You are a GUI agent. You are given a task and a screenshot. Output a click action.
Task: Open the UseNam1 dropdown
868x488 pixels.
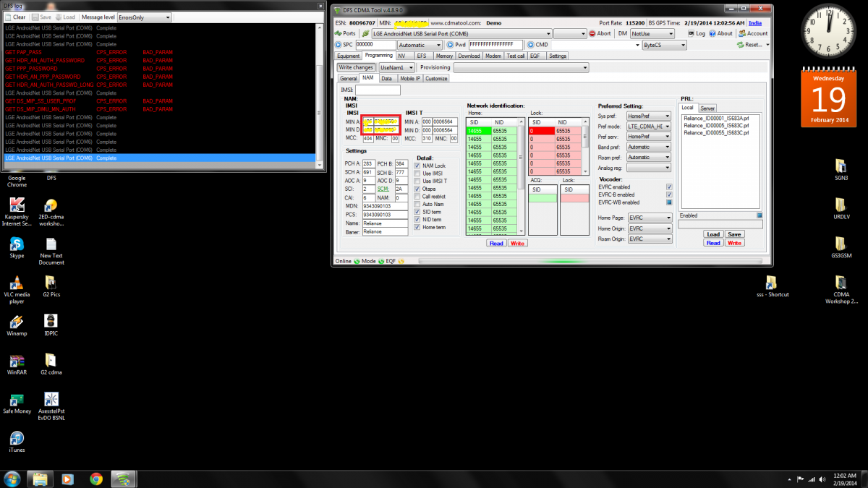(x=396, y=67)
